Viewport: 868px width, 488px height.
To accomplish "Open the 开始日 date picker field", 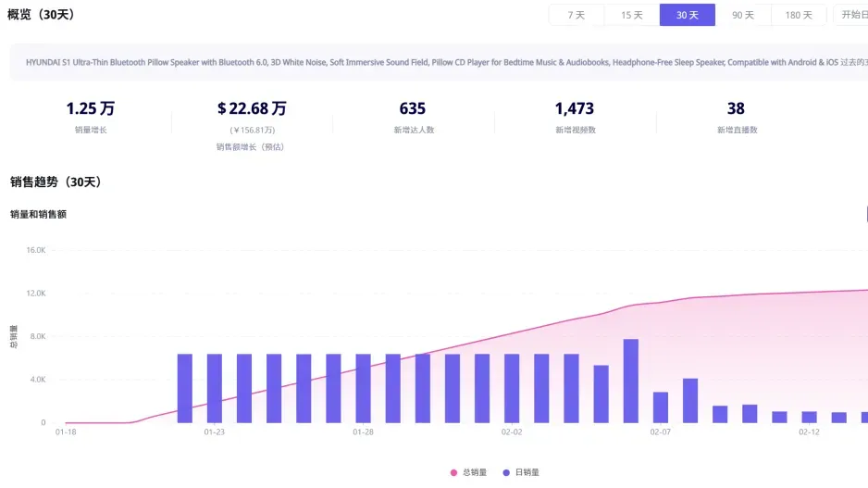I will 851,15.
